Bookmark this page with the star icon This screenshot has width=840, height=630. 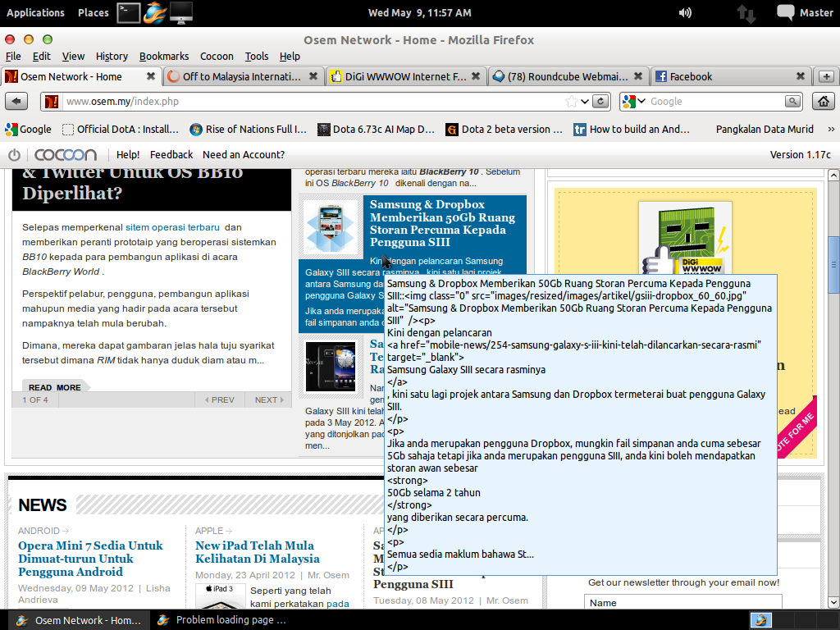click(571, 102)
